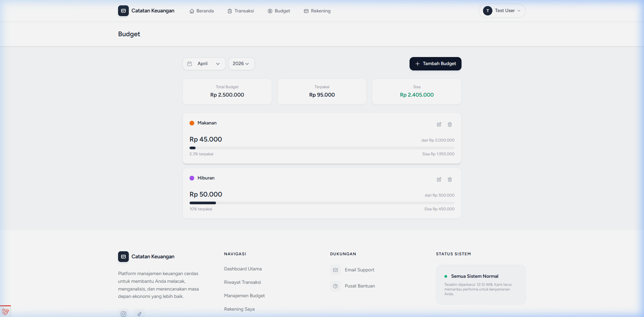The width and height of the screenshot is (644, 317).
Task: Expand the 2026 year selector
Action: coord(241,64)
